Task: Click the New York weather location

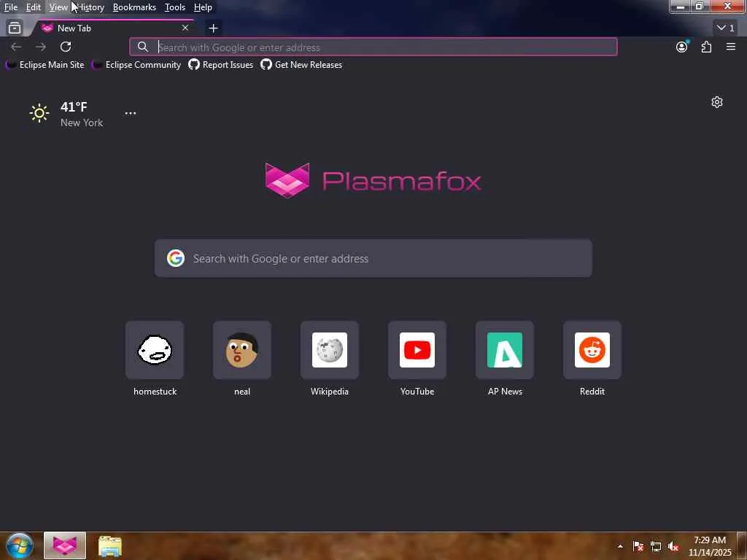Action: coord(82,122)
